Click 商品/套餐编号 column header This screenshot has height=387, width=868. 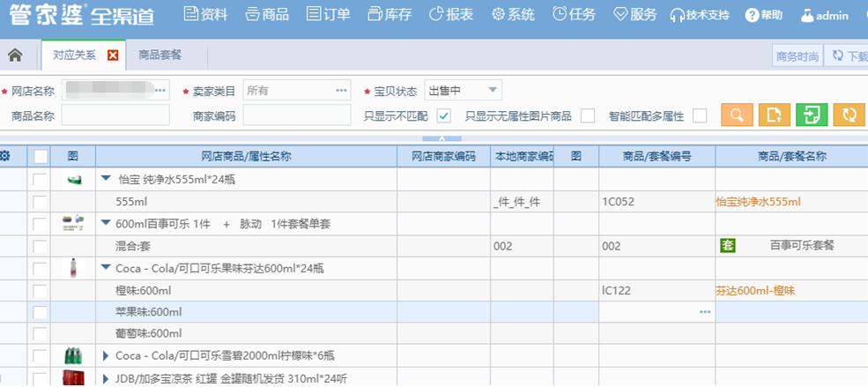657,157
